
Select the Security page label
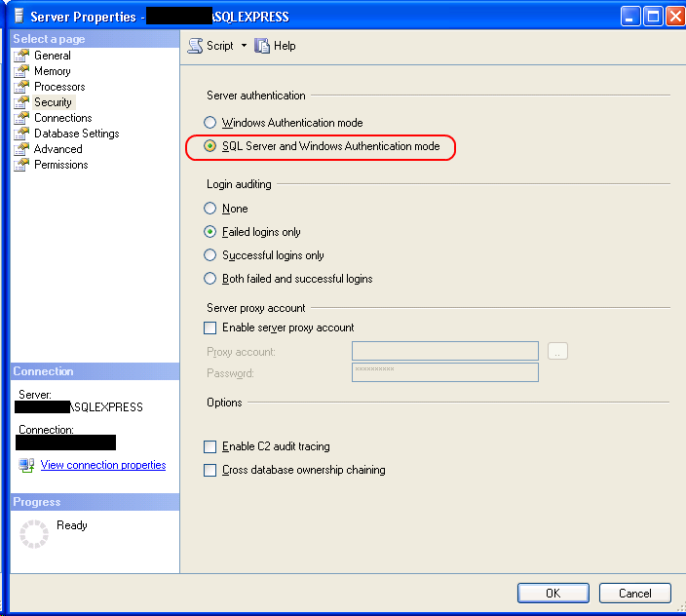(53, 102)
